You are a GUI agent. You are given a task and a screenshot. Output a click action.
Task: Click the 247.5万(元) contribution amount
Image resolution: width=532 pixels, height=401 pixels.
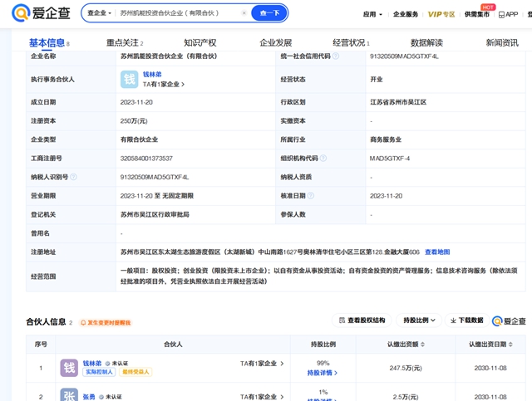pos(406,368)
